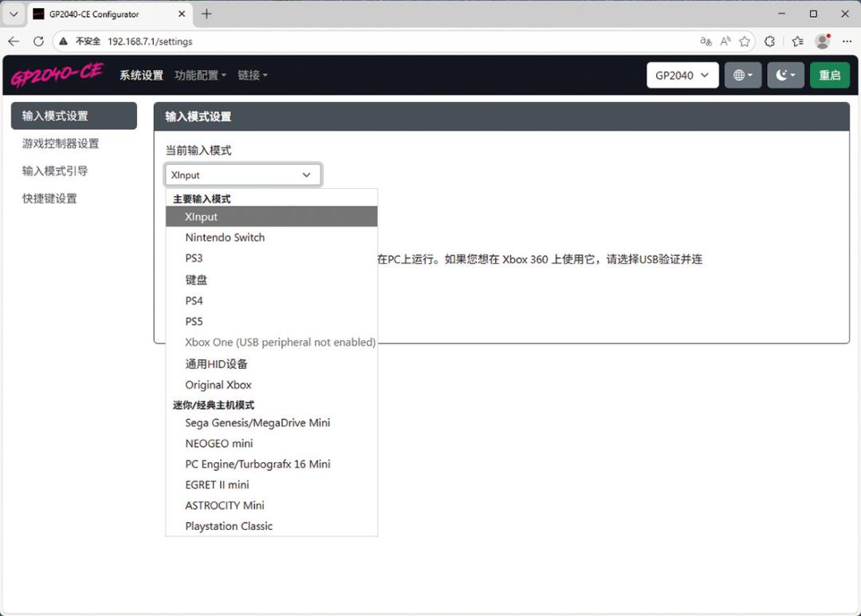The height and width of the screenshot is (616, 861).
Task: Choose Playstation Classic mode
Action: [271, 526]
